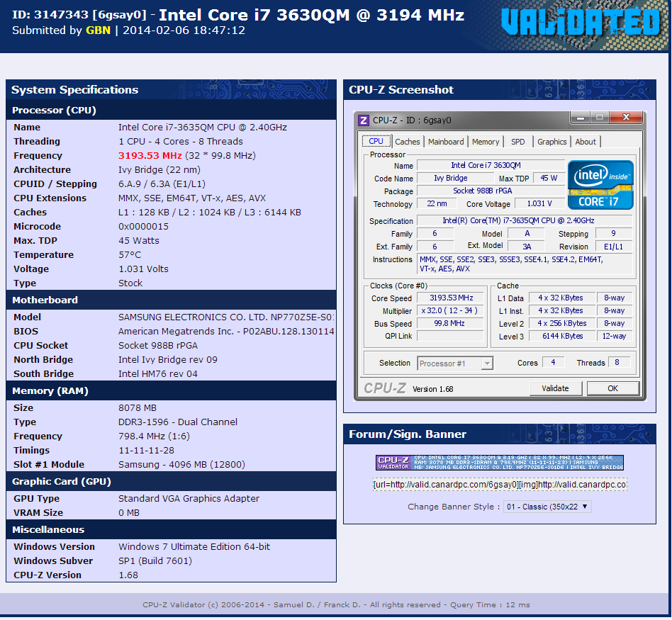Click the '1.031 Volts' voltage value
672x620 pixels.
(x=144, y=269)
